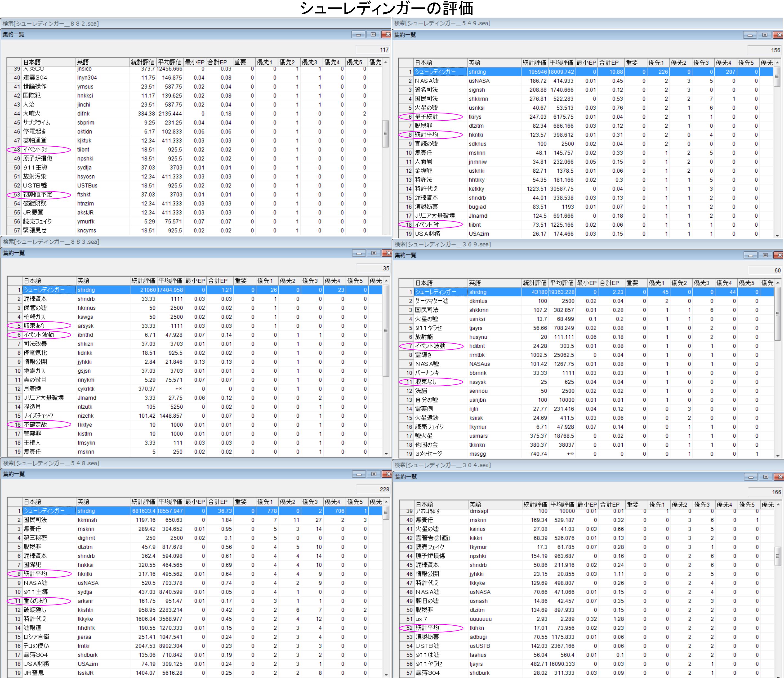Click the 統計評価 column header in 8 8 2.sea table

click(x=143, y=62)
